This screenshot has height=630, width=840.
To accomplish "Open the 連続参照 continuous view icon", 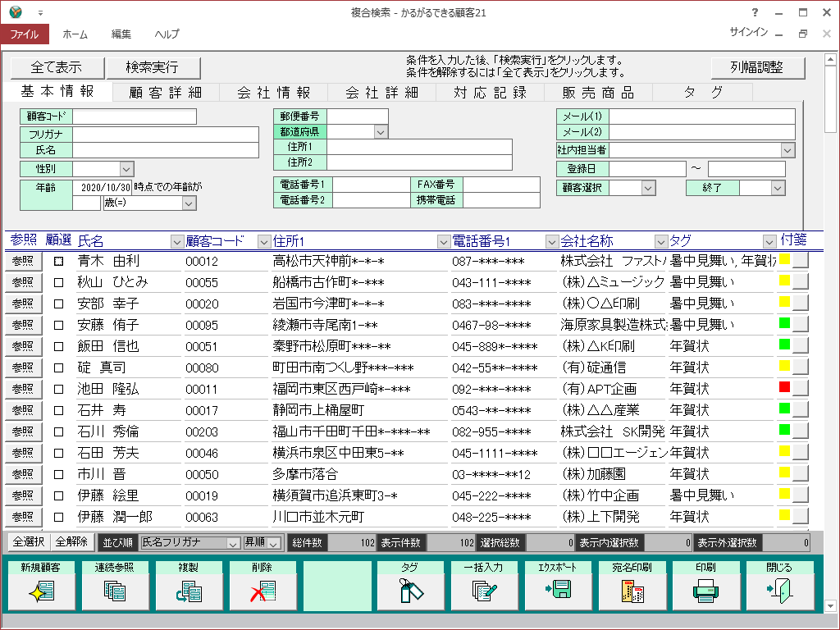I will pyautogui.click(x=115, y=584).
